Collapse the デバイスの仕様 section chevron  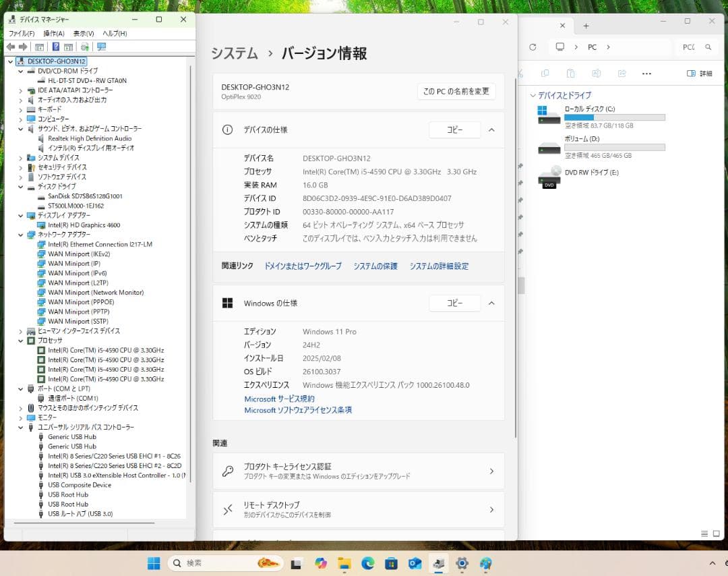point(491,129)
